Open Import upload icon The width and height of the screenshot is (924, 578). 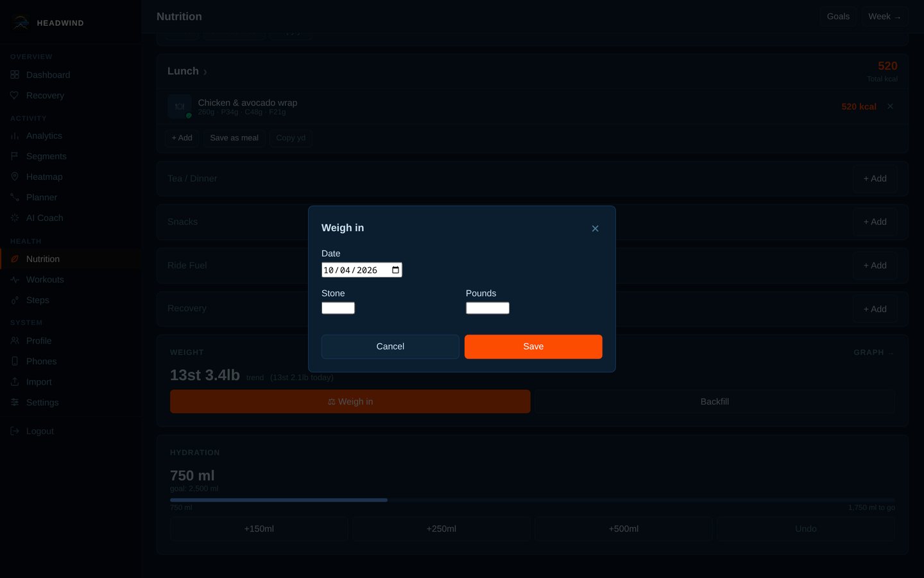pyautogui.click(x=15, y=381)
